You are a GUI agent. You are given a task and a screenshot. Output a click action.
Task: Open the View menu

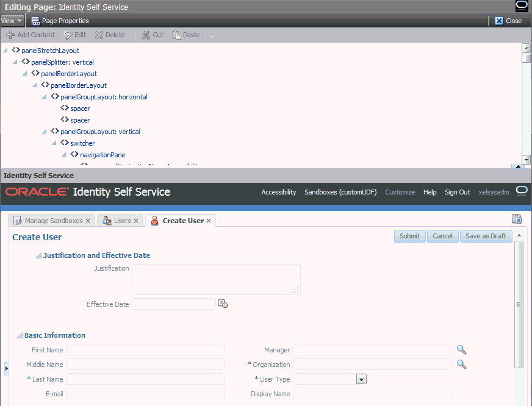12,21
